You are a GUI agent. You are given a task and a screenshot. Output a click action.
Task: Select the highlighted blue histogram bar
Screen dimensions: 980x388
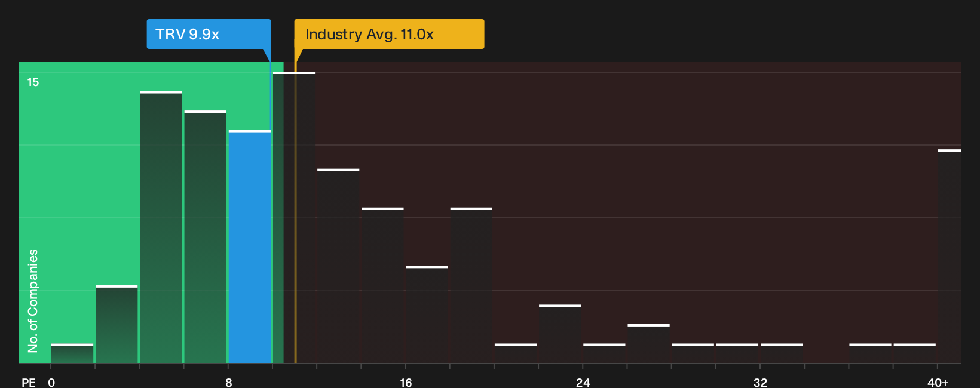click(x=249, y=247)
